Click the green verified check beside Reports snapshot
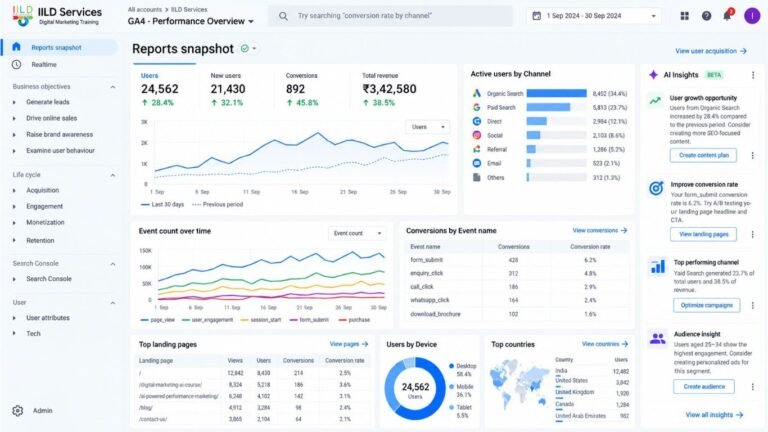This screenshot has width=768, height=432. point(244,48)
